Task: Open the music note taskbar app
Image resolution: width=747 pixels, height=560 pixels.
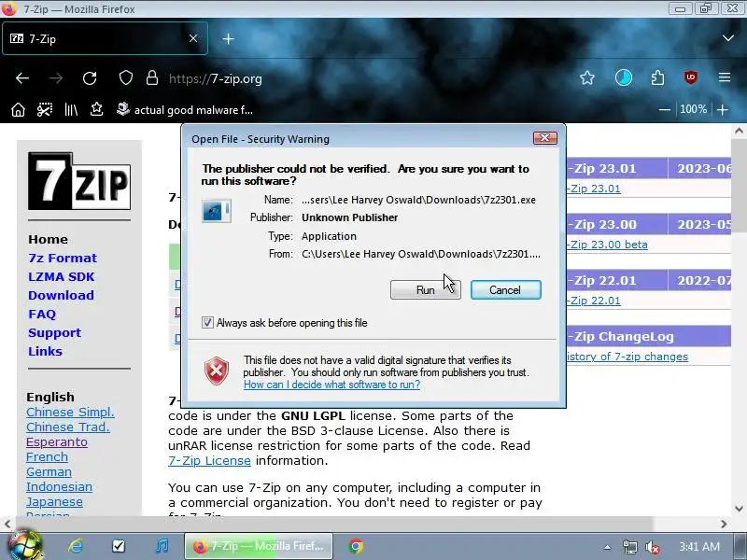Action: [x=162, y=546]
